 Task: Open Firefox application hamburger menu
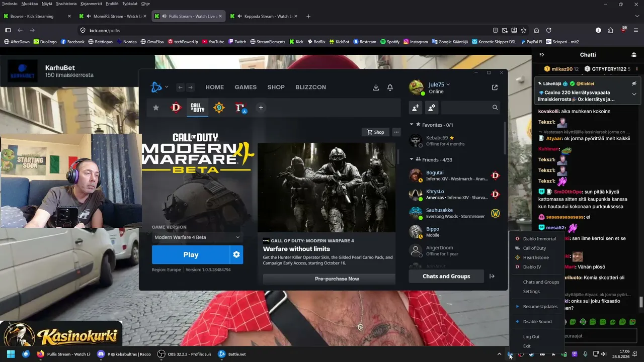click(x=635, y=30)
